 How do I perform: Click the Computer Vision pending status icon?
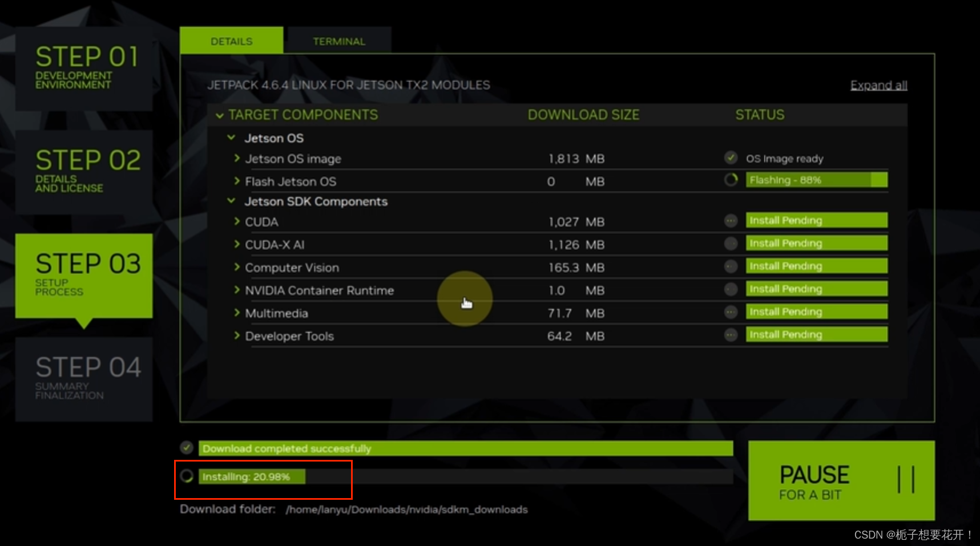tap(731, 266)
